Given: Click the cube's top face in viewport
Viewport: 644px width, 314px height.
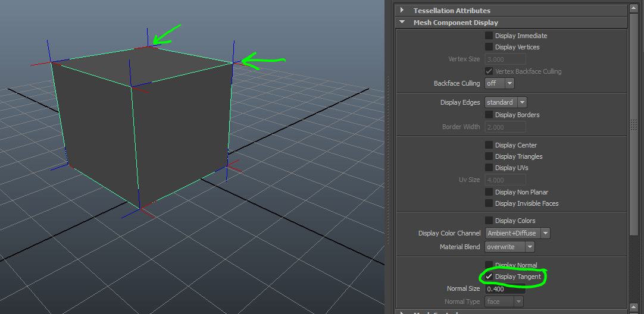Looking at the screenshot, I should click(x=142, y=67).
